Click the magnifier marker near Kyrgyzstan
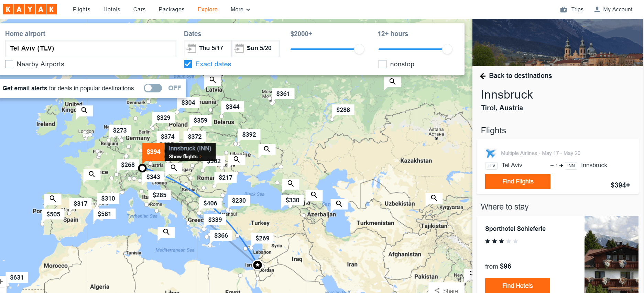Screen dimensions: 644x293 434,198
